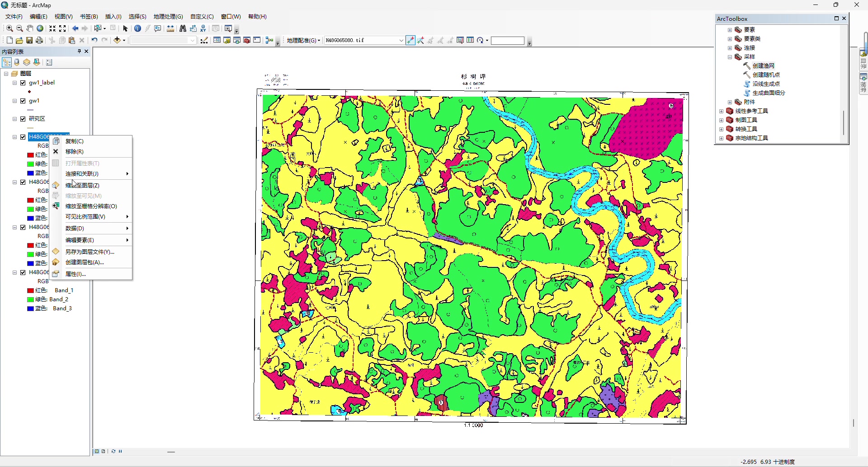Click the Save map icon
The width and height of the screenshot is (868, 467).
29,40
